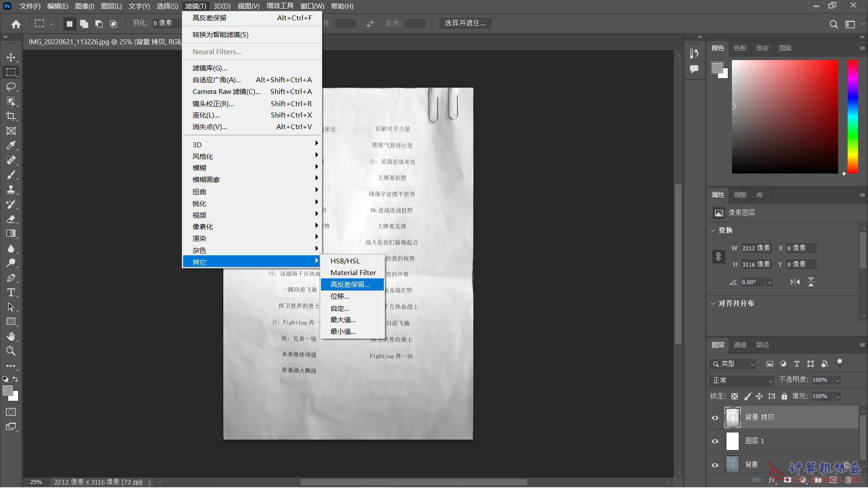Select the Crop tool
The image size is (868, 488).
(x=11, y=116)
